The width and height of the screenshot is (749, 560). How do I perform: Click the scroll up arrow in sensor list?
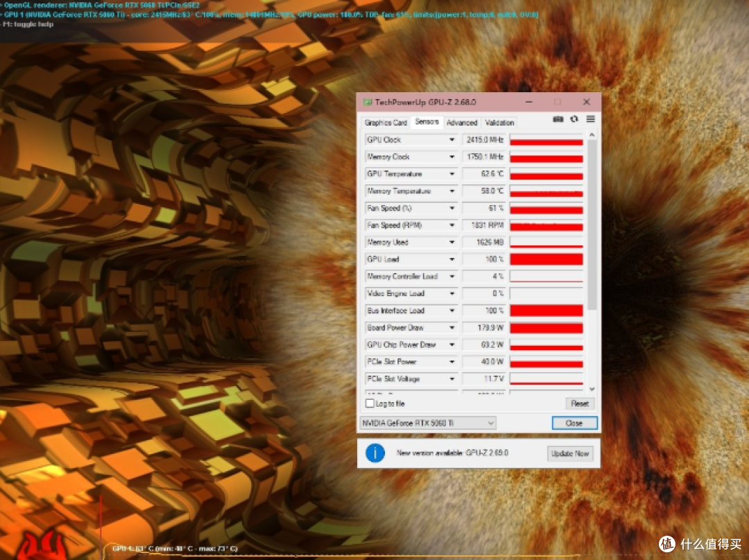pos(592,135)
